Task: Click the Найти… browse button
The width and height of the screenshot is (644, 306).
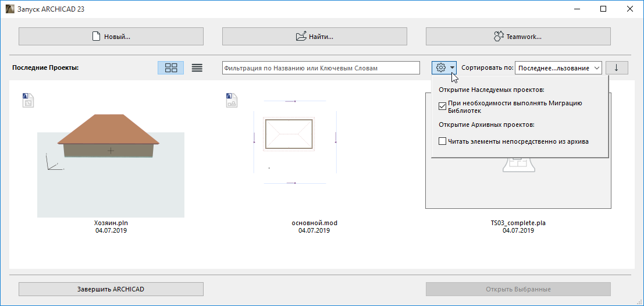Action: 315,36
